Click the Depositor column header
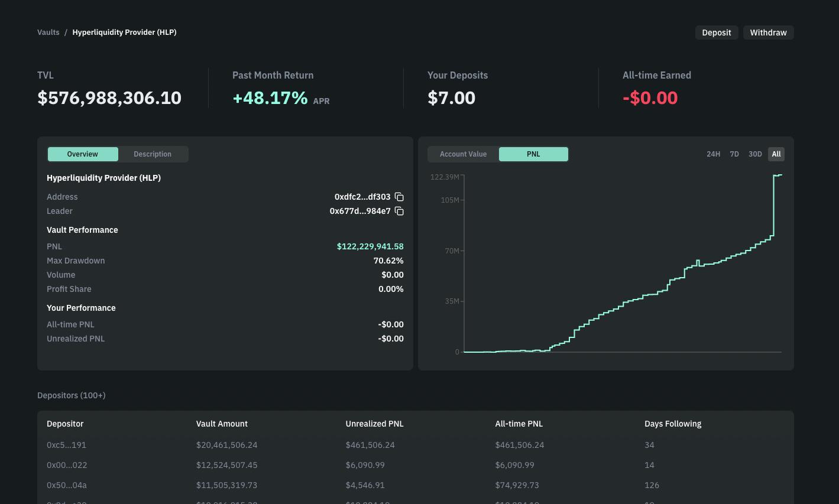Image resolution: width=839 pixels, height=504 pixels. click(65, 424)
